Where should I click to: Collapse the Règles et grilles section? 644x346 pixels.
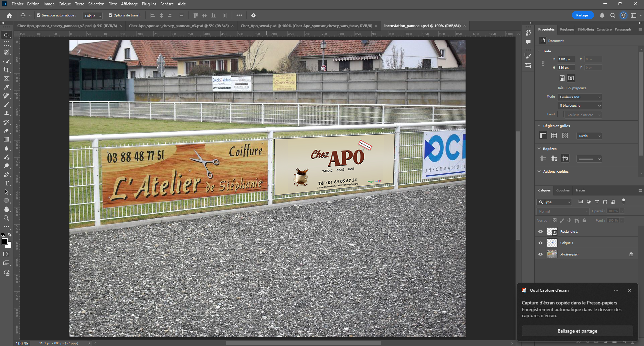(x=539, y=126)
